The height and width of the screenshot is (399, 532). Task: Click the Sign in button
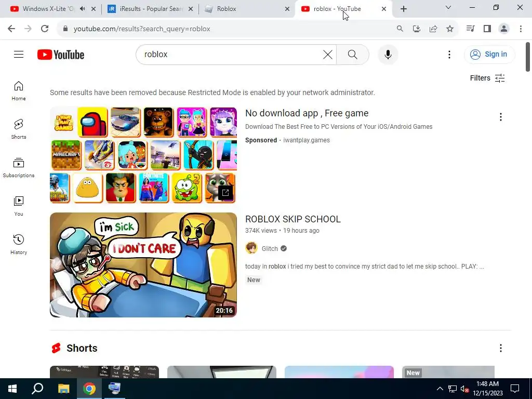[489, 54]
